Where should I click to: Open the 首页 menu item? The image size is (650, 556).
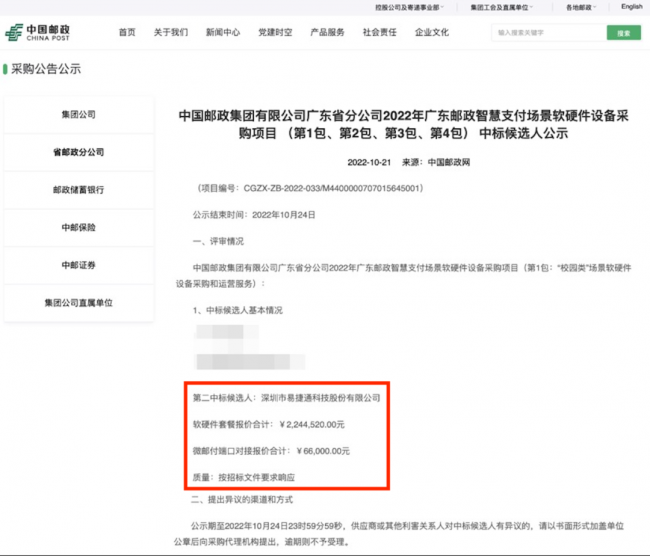127,32
